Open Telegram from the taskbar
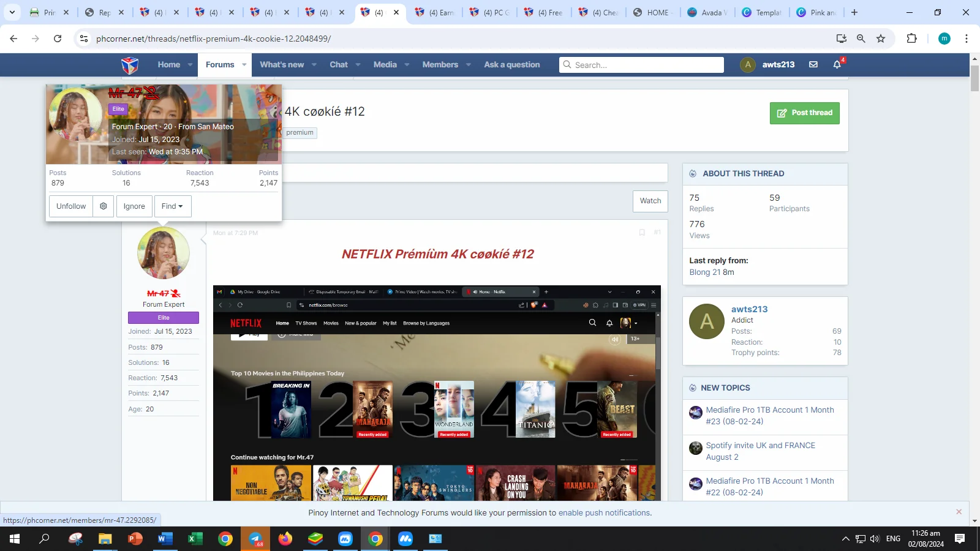Screen dimensions: 980x551 pyautogui.click(x=255, y=539)
